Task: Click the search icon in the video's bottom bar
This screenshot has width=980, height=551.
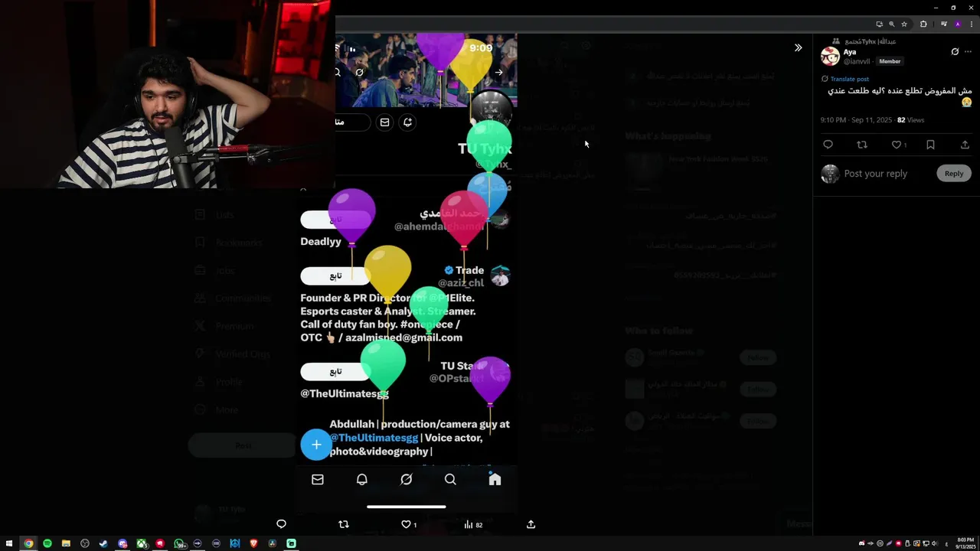Action: 450,479
